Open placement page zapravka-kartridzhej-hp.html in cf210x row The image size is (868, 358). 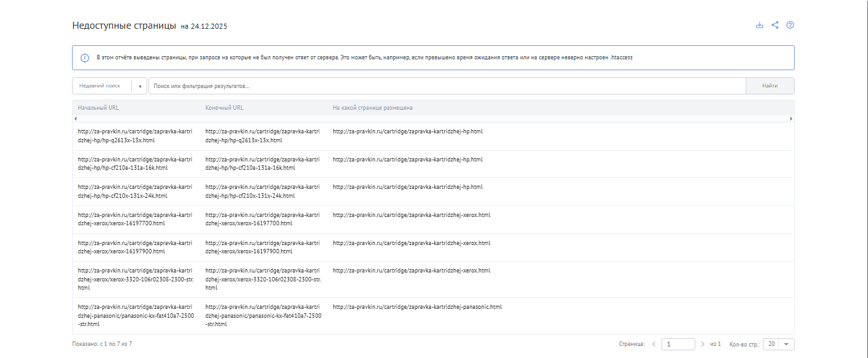pos(408,187)
